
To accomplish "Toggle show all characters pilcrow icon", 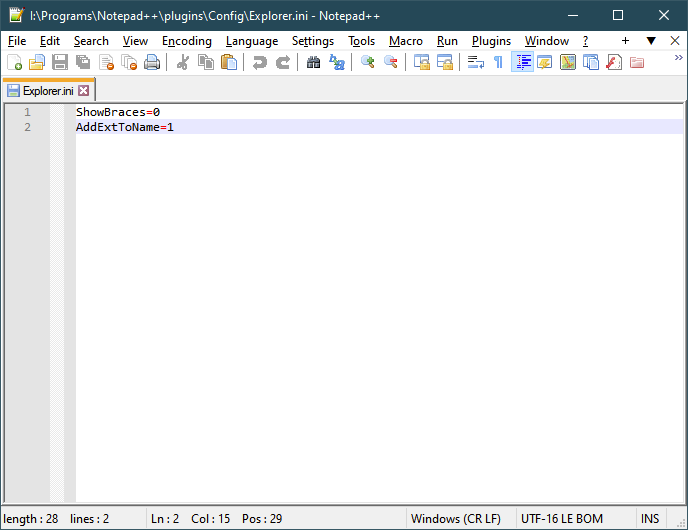I will (x=498, y=62).
